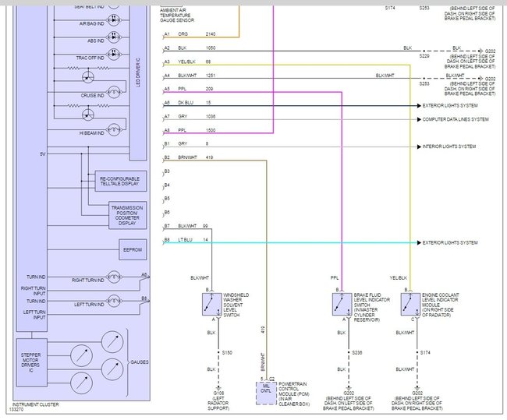The image size is (507, 420).
Task: Click the MIL CNTL box of the PCM
Action: coord(266,394)
